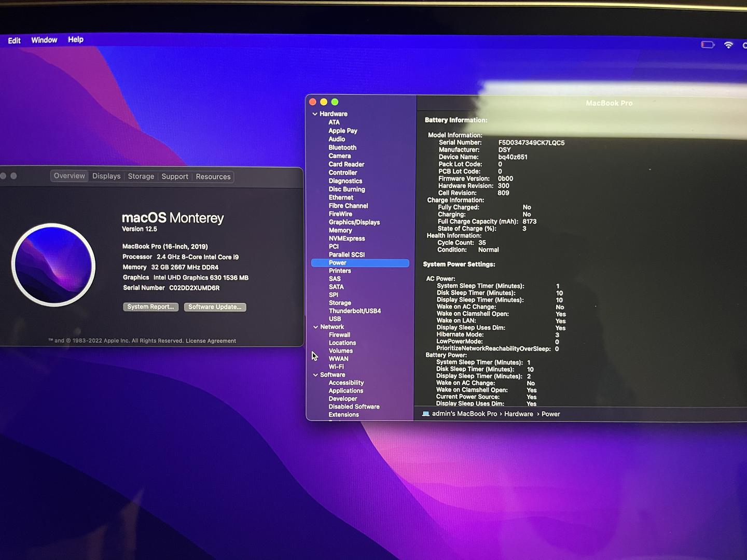Switch to the Overview tab
This screenshot has width=747, height=560.
pyautogui.click(x=69, y=176)
